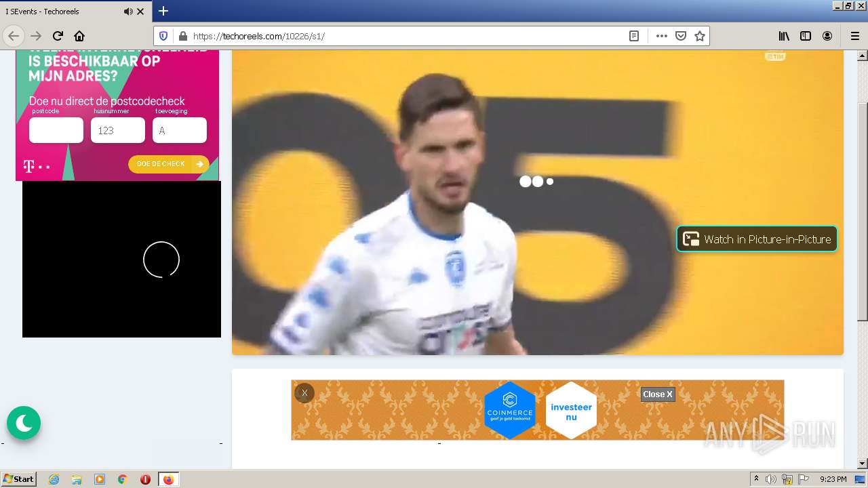Reload the current page

tap(58, 36)
